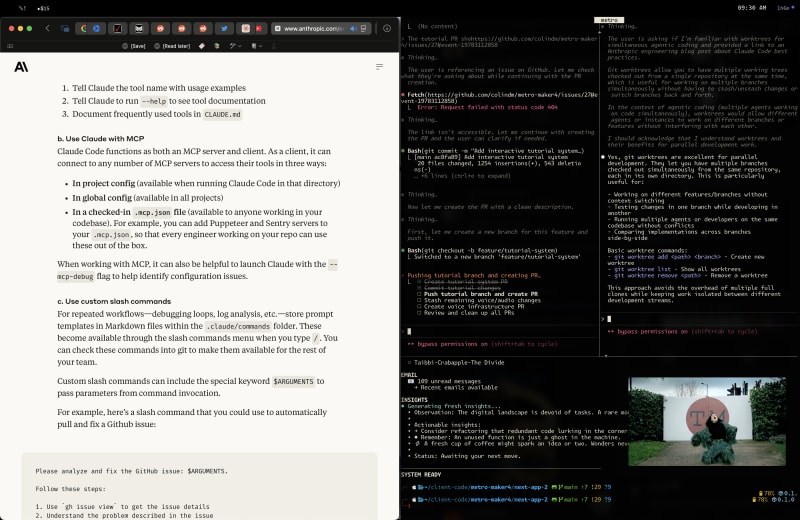Image resolution: width=800 pixels, height=520 pixels.
Task: Open the tab overview icon beside back arrow
Action: click(x=65, y=29)
